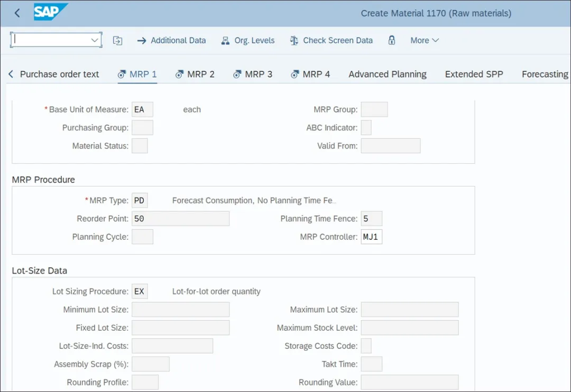Click the 'each' unit description text

[192, 109]
